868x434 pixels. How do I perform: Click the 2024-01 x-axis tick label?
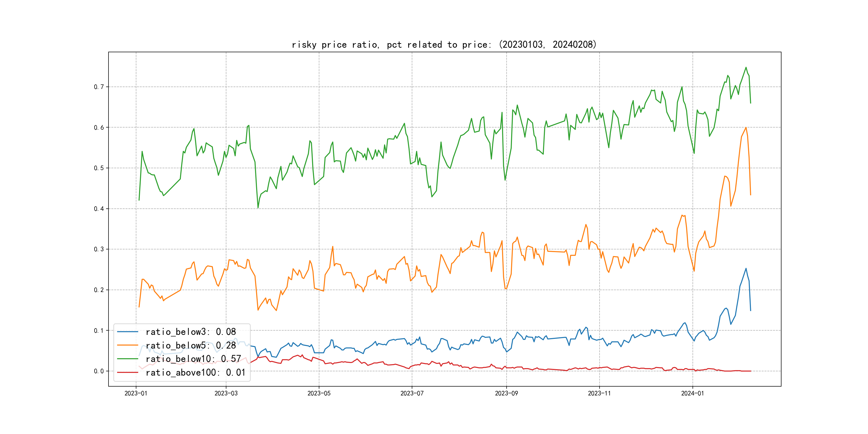(x=693, y=393)
